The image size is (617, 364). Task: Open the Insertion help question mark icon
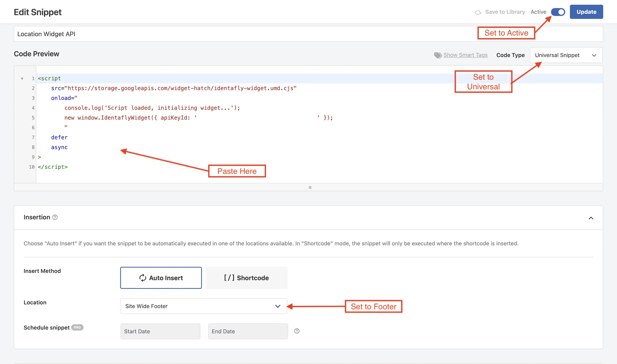(x=55, y=217)
